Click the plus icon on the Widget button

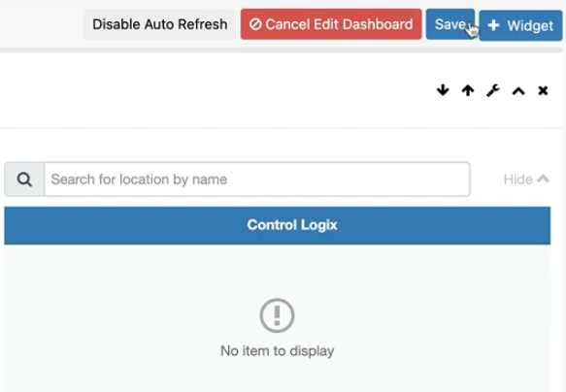493,25
